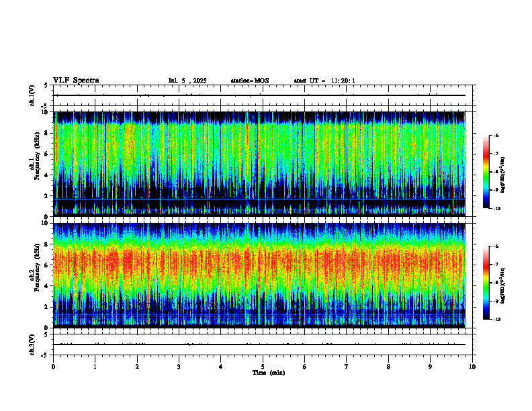This screenshot has width=532, height=411.
Task: Click time axis tick label "4"
Action: 221,367
